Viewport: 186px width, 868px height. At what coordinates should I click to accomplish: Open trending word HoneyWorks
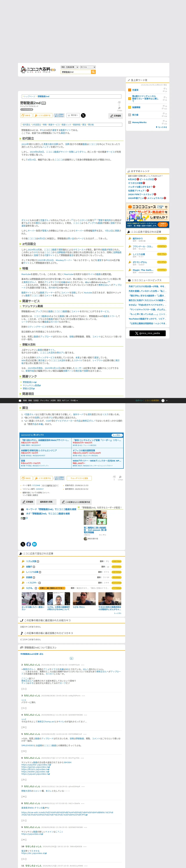[139, 122]
